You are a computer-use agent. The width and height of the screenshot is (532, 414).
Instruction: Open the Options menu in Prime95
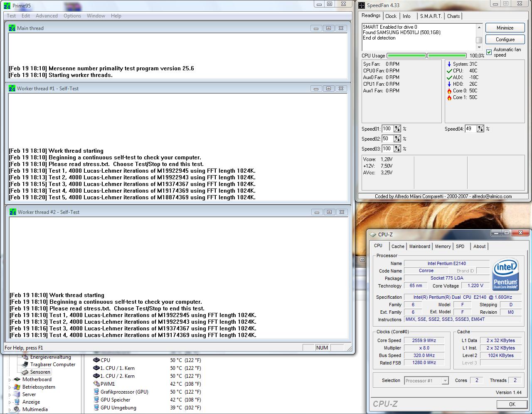click(x=72, y=16)
